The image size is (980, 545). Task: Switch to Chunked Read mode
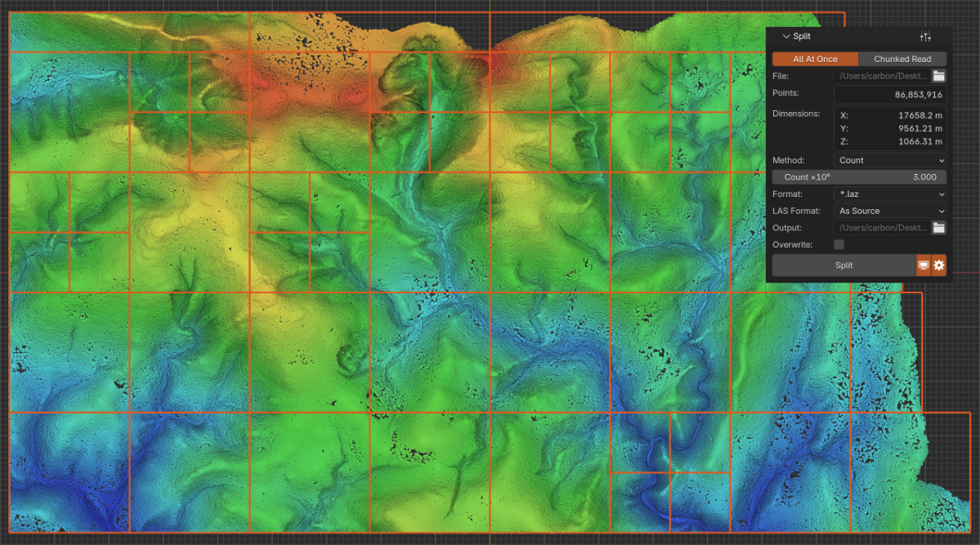[x=902, y=59]
